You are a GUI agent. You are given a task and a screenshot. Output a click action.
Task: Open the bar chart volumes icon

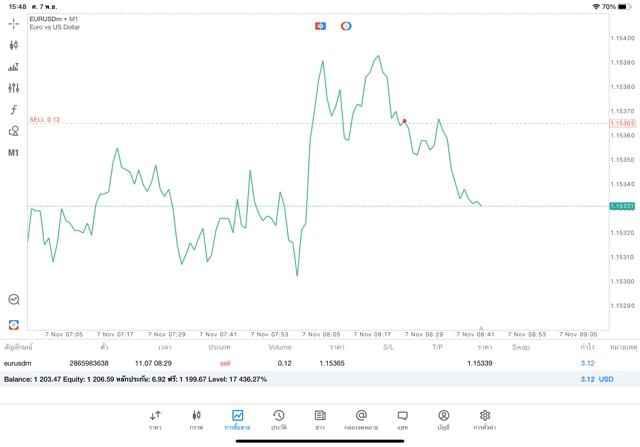(x=13, y=67)
